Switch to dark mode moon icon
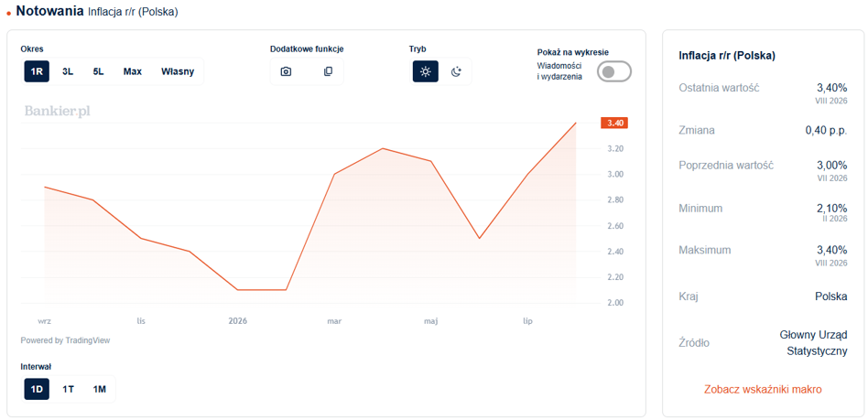The height and width of the screenshot is (420, 868). [456, 71]
